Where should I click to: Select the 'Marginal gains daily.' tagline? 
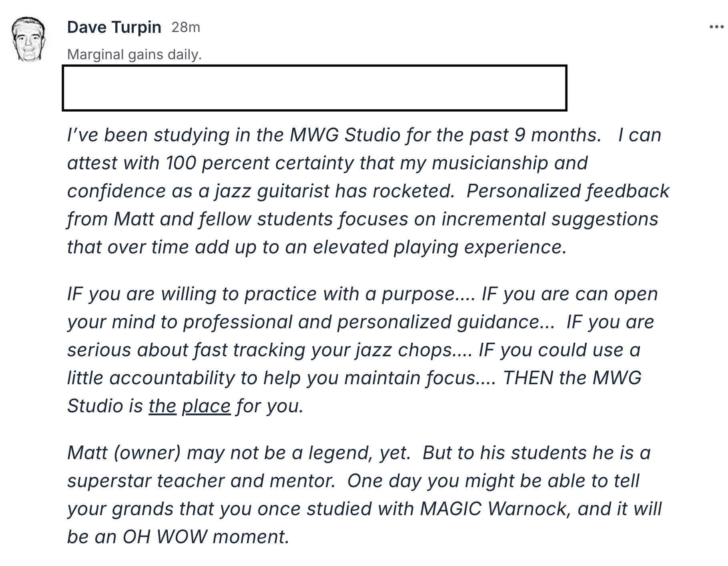click(x=134, y=54)
